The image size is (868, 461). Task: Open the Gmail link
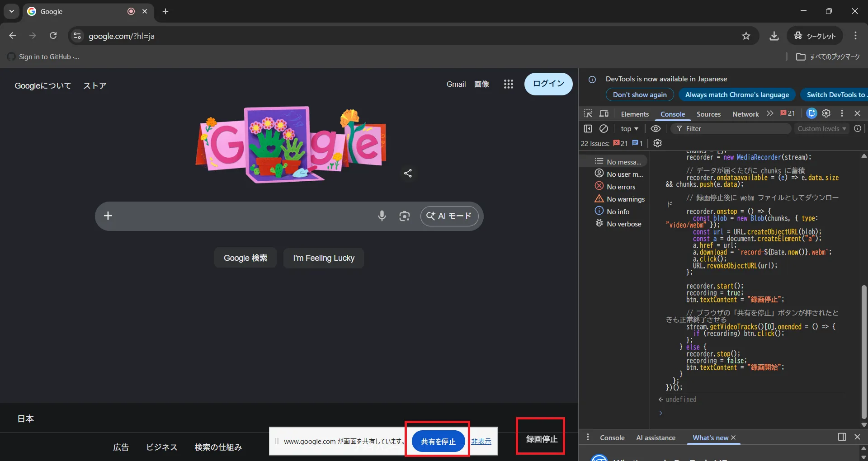click(x=456, y=84)
